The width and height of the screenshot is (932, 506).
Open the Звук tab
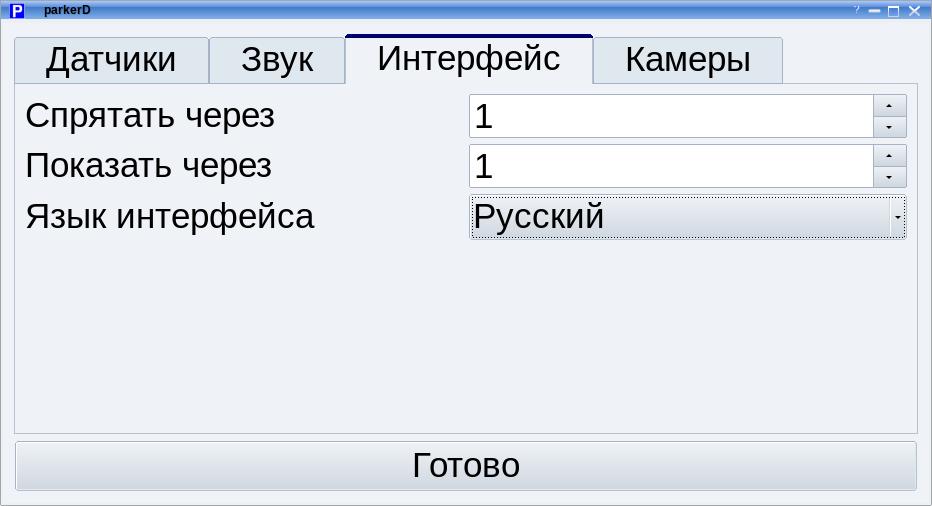(277, 61)
